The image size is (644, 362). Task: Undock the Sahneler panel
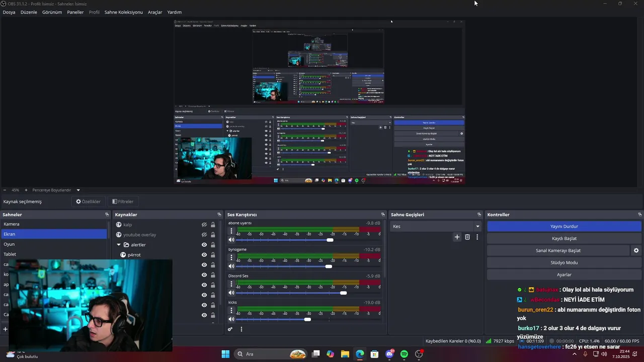[107, 215]
